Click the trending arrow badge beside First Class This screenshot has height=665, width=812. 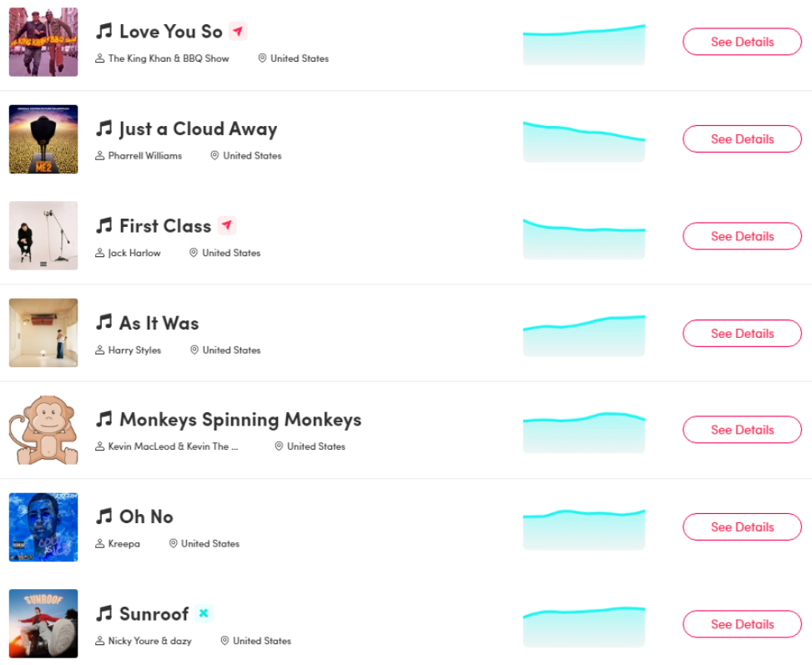click(x=227, y=225)
